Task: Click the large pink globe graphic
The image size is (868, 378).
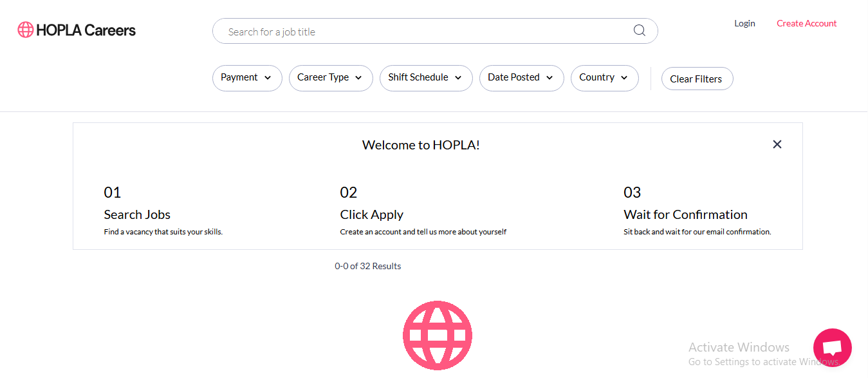Action: [438, 335]
